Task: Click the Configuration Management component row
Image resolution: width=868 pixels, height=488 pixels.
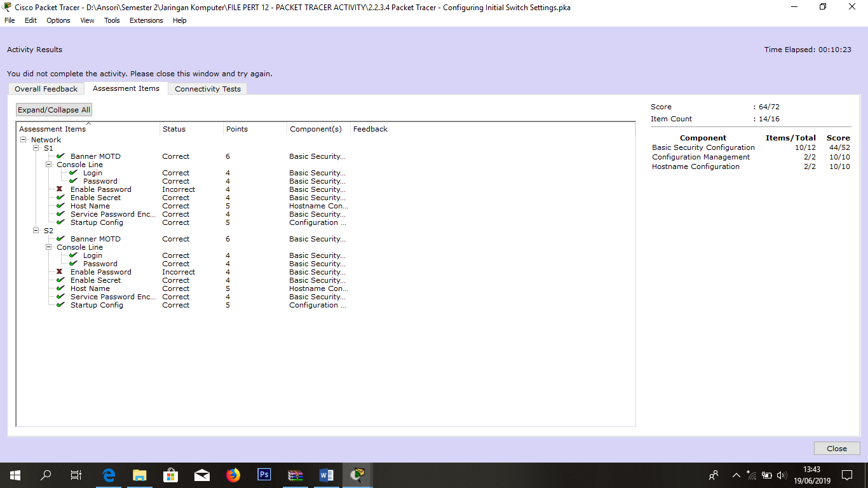Action: [x=750, y=157]
